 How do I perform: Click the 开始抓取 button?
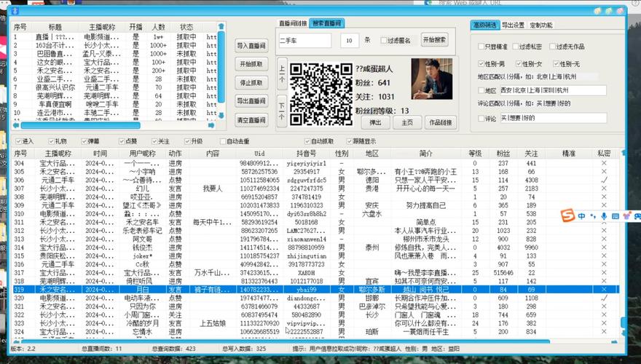point(251,64)
